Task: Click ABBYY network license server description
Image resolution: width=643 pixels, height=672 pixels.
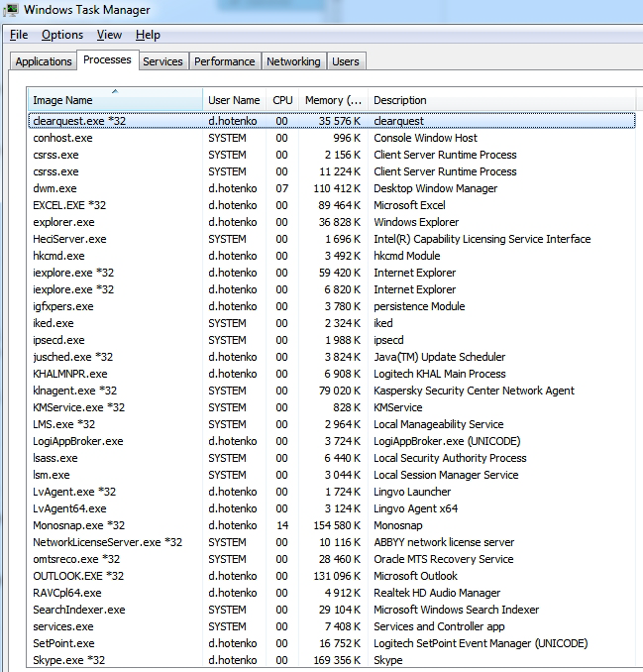Action: pos(444,542)
